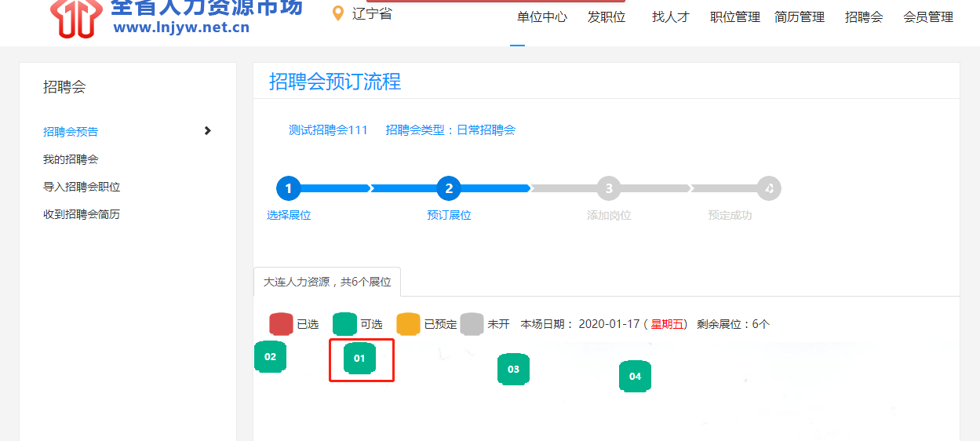Click the 预订展位 step label
Screen dimensions: 980x441
point(449,215)
